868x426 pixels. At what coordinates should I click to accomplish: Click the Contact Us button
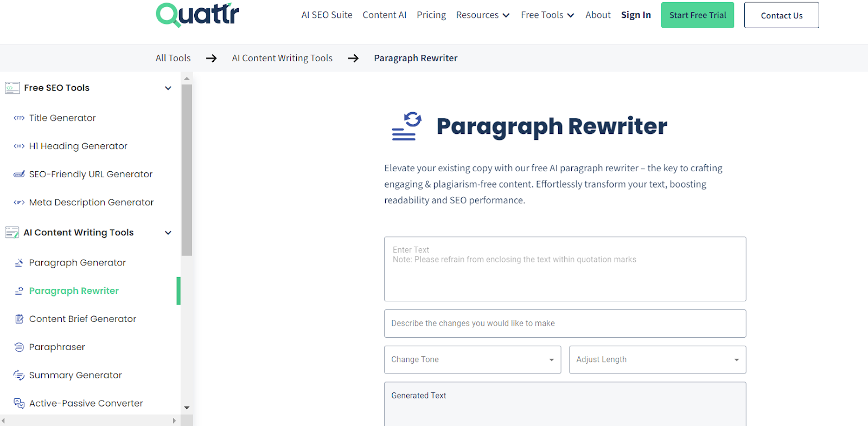(782, 15)
